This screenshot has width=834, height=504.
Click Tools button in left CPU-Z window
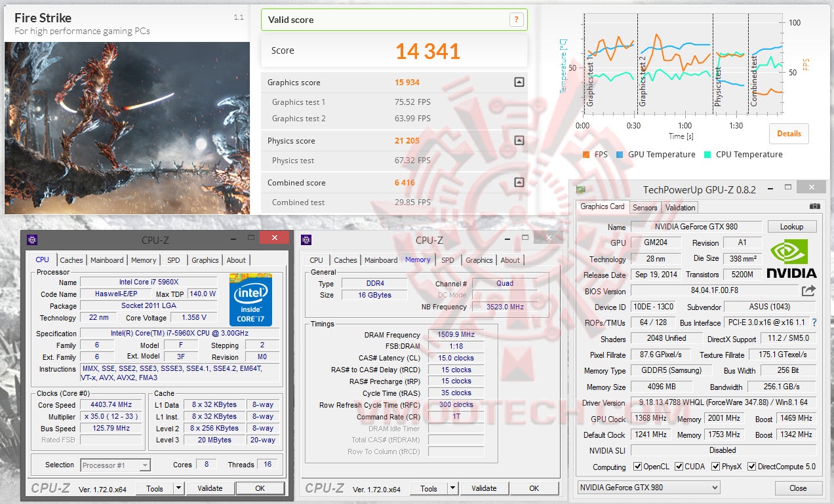[x=155, y=488]
